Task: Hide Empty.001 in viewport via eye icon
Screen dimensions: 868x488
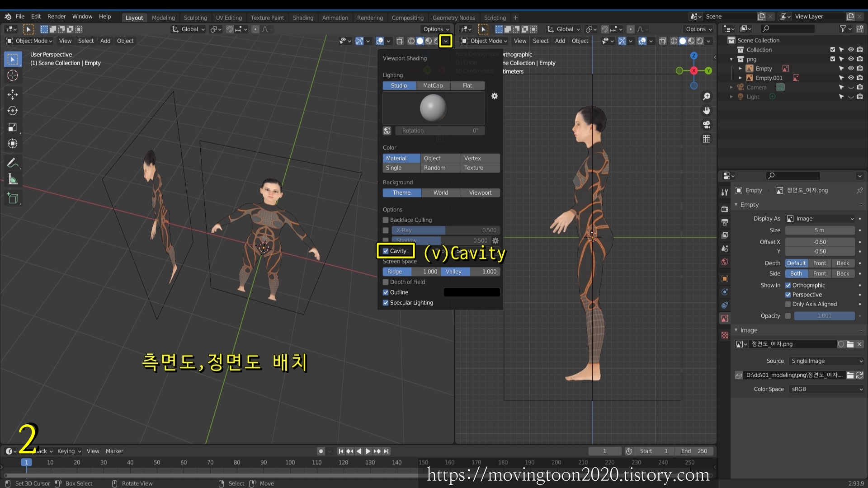Action: click(850, 78)
